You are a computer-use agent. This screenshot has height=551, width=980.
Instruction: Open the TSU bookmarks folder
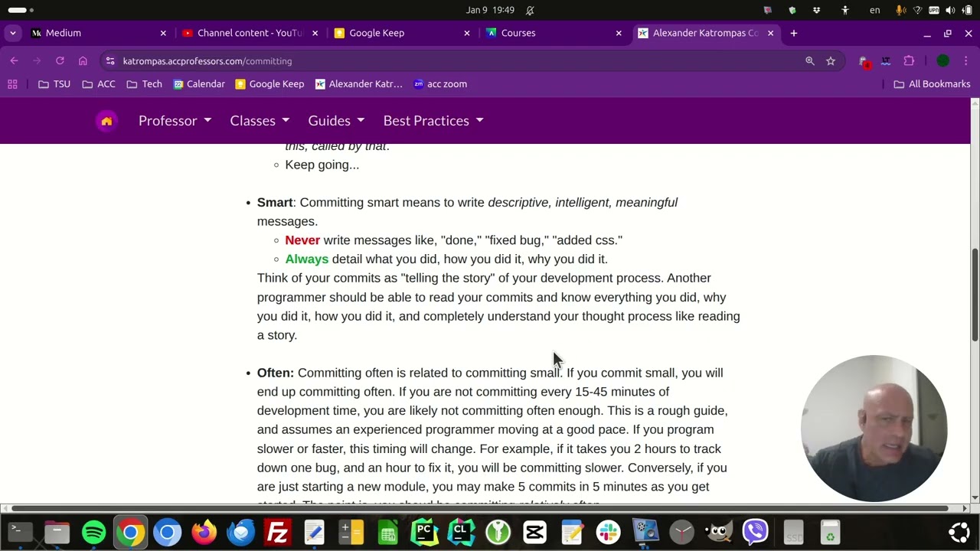[x=54, y=84]
